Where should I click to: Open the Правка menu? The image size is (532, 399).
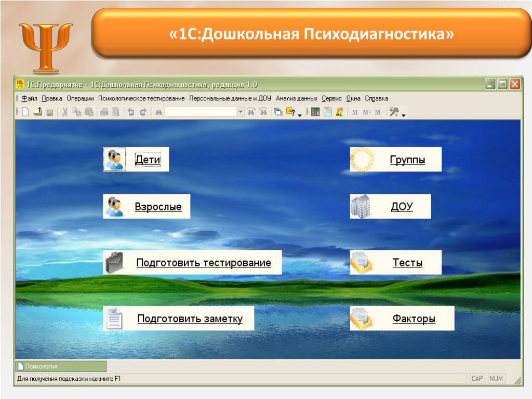[x=52, y=98]
